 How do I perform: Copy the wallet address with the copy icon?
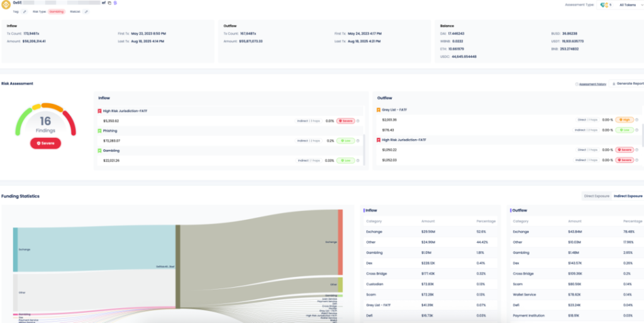click(x=109, y=3)
